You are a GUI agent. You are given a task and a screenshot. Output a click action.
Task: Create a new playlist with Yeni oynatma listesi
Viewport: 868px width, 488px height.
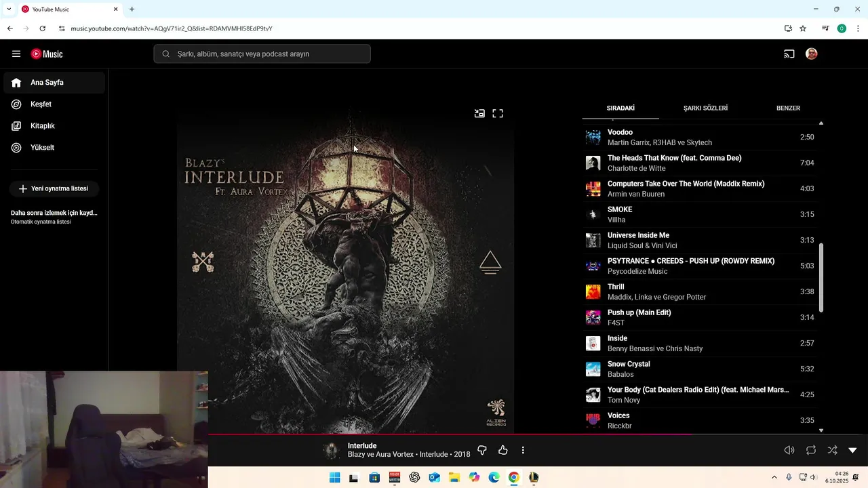(54, 188)
